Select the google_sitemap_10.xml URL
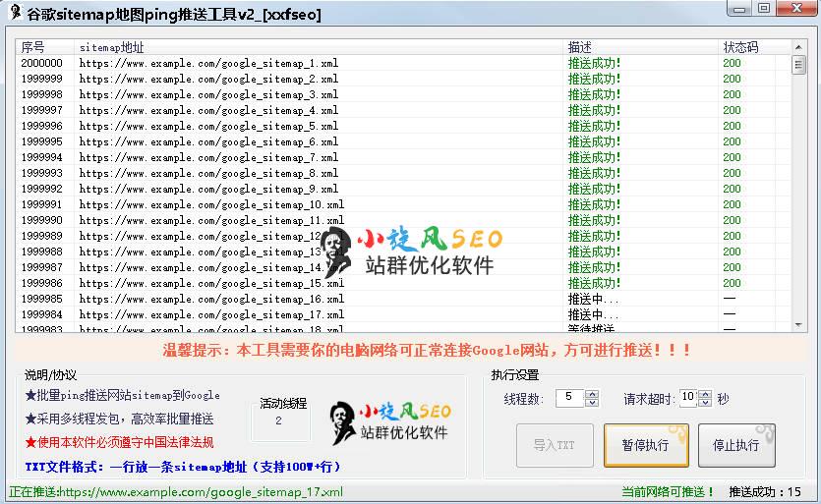821x504 pixels. pyautogui.click(x=211, y=204)
